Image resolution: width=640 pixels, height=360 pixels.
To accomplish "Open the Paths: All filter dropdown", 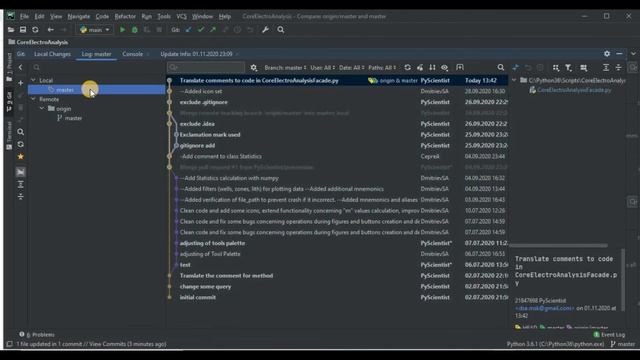I will (x=382, y=68).
